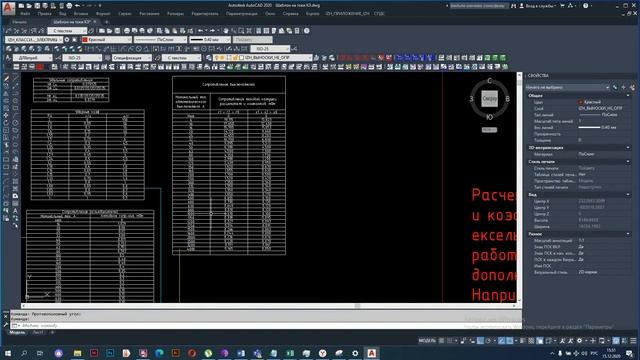
Task: Open the 0.40 мм lineweight dropdown
Action: coord(210,40)
